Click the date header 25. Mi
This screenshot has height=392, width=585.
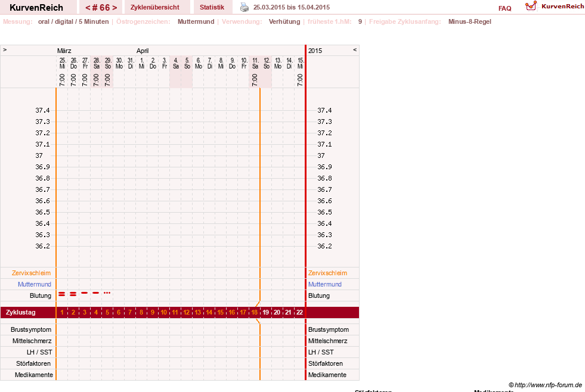pyautogui.click(x=62, y=63)
